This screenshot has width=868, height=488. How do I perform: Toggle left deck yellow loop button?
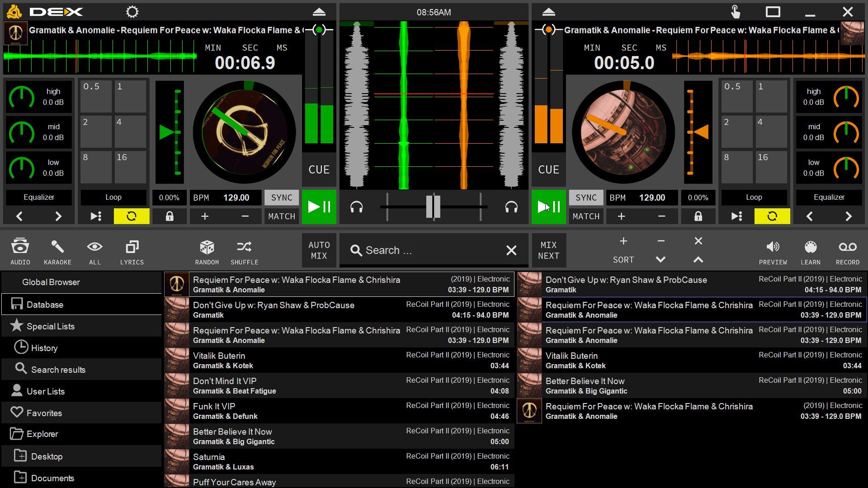click(132, 216)
